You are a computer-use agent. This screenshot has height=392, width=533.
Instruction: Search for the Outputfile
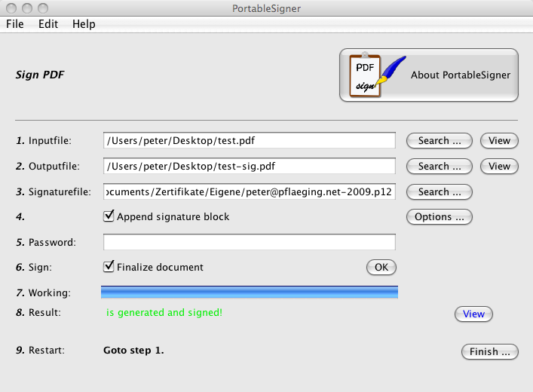click(x=440, y=167)
